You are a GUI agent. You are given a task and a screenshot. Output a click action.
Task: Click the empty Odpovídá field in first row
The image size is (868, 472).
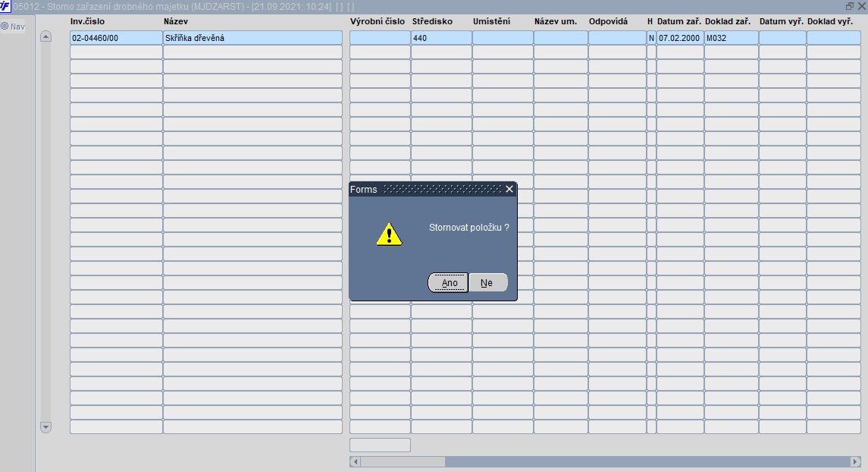click(x=617, y=38)
